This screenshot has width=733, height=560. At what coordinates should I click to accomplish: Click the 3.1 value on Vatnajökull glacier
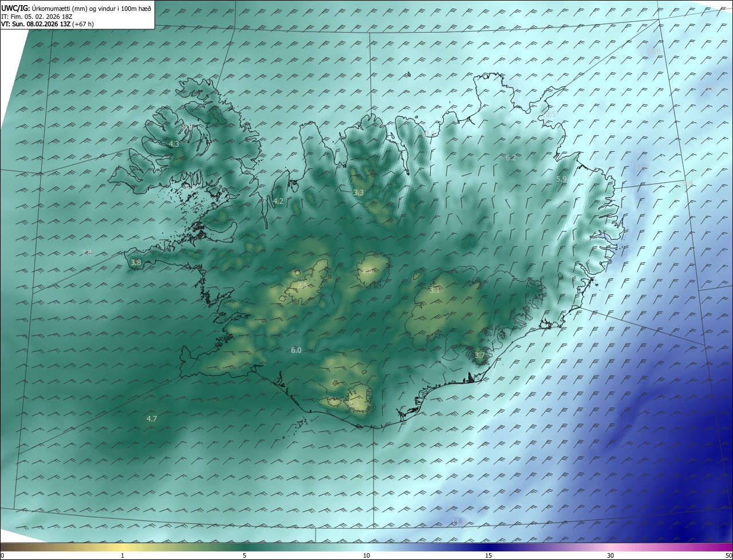435,290
